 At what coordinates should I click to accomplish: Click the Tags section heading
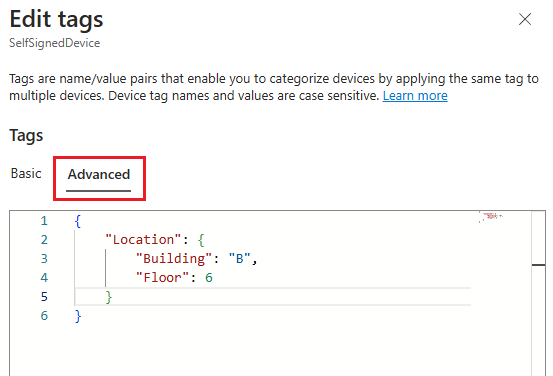click(26, 136)
